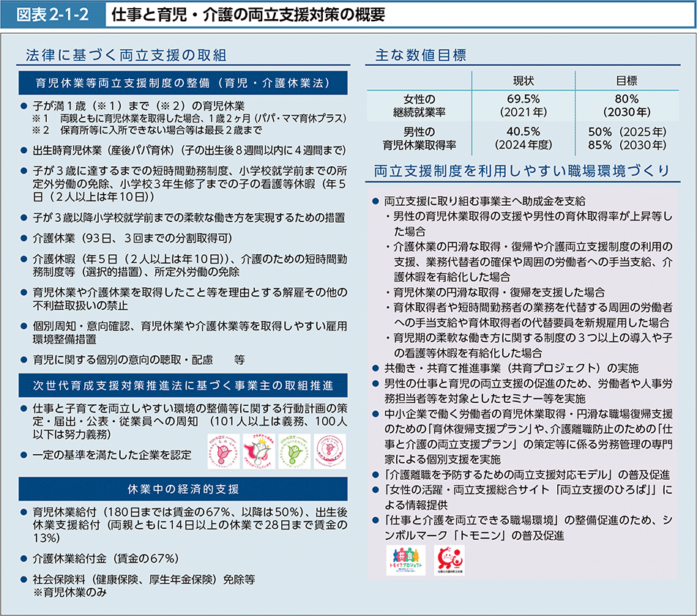Click the 現状 column header

(x=523, y=81)
